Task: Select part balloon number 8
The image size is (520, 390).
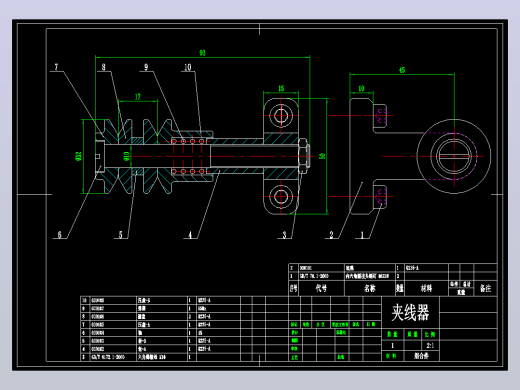Action: [x=104, y=67]
